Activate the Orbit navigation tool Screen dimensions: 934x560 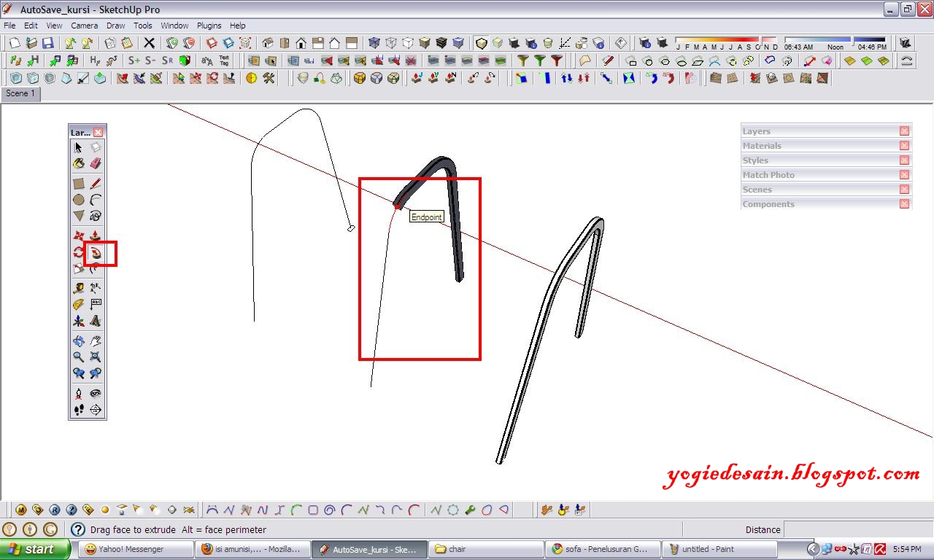tap(78, 340)
